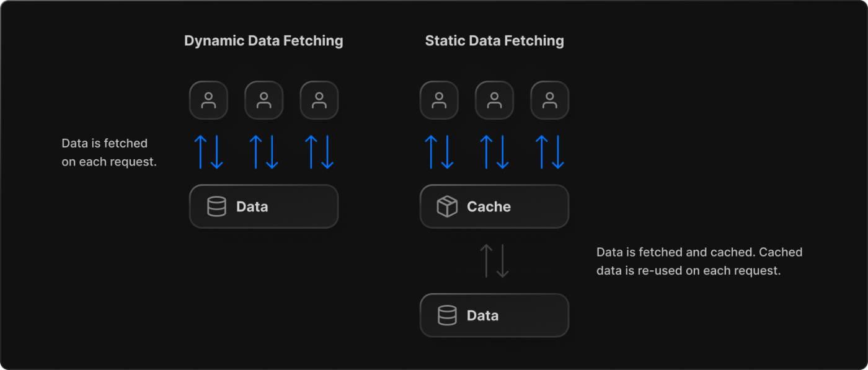Click the Data label under Dynamic Data Fetching
This screenshot has height=370, width=868.
(252, 207)
